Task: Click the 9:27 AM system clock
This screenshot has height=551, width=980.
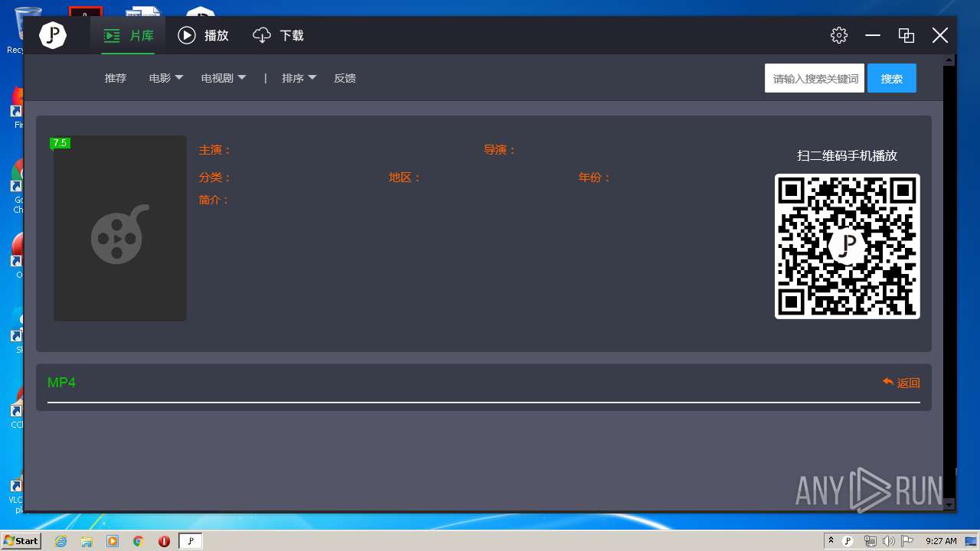Action: point(941,541)
